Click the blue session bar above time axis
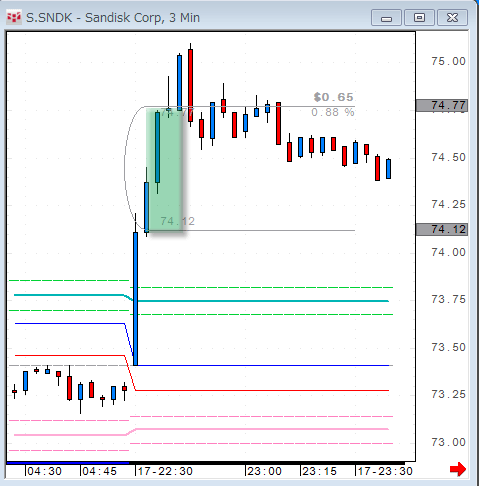 pyautogui.click(x=68, y=463)
